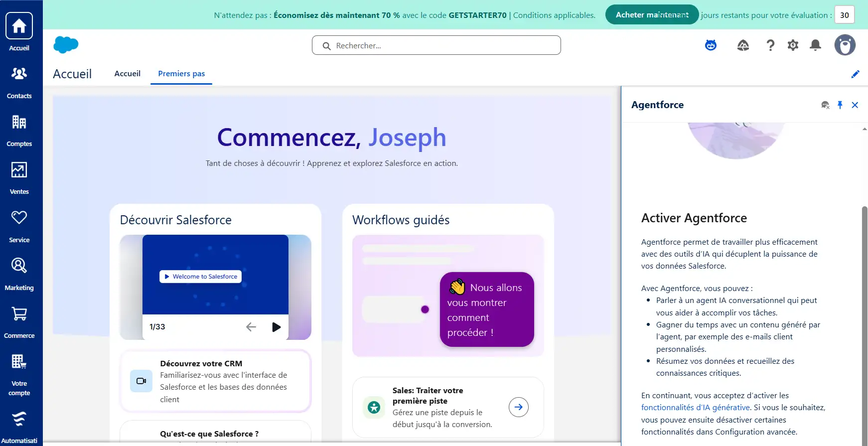Viewport: 868px width, 446px height.
Task: Click the Salesforce cloud logo
Action: (x=66, y=45)
